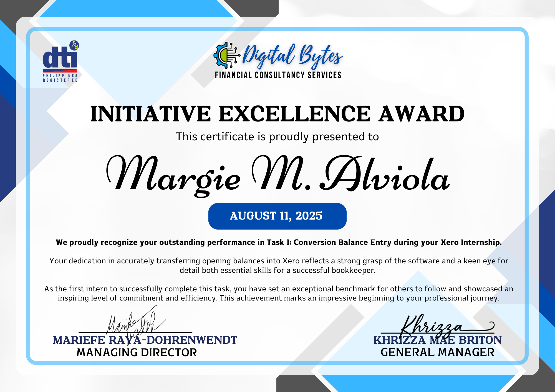Viewport: 555px width, 392px height.
Task: Click the Financial Consultancy Services text
Action: click(278, 75)
